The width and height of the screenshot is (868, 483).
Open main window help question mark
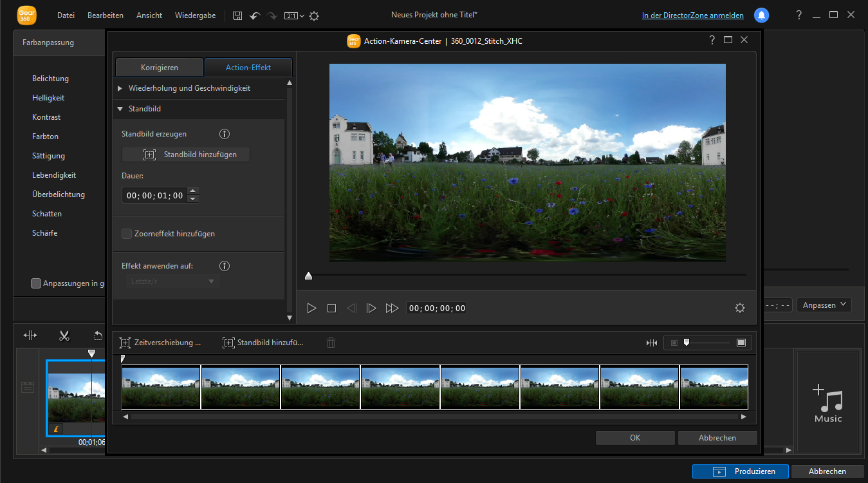799,15
